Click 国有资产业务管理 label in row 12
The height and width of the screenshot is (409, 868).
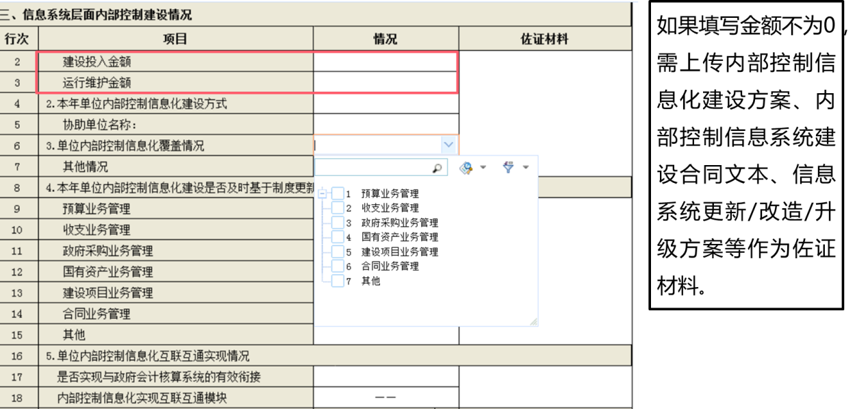(108, 272)
